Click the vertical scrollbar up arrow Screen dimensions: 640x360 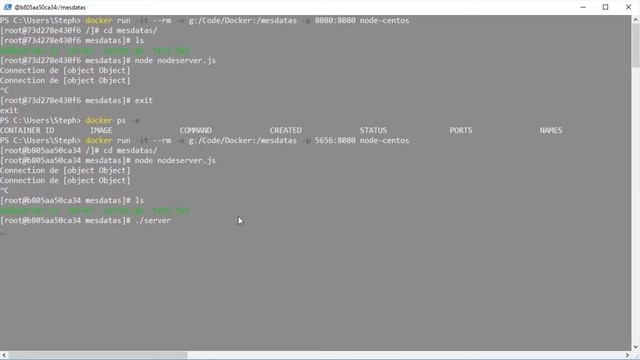[636, 20]
